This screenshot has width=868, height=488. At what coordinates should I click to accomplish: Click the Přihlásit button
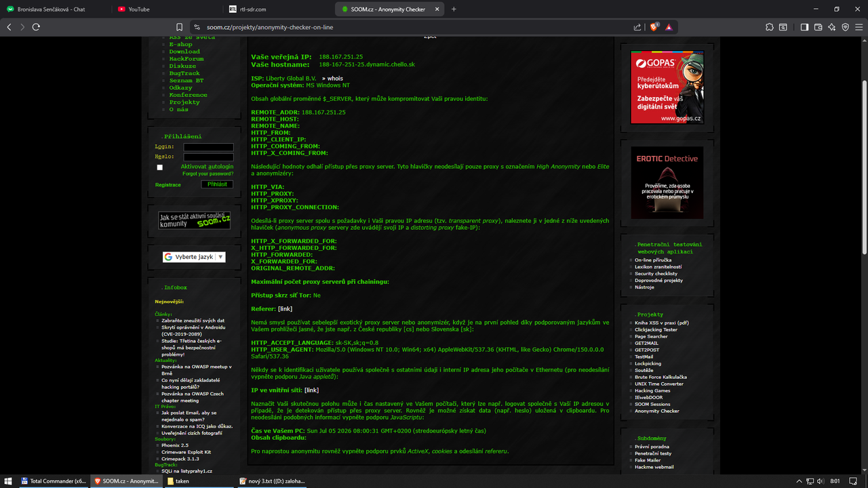(x=217, y=184)
